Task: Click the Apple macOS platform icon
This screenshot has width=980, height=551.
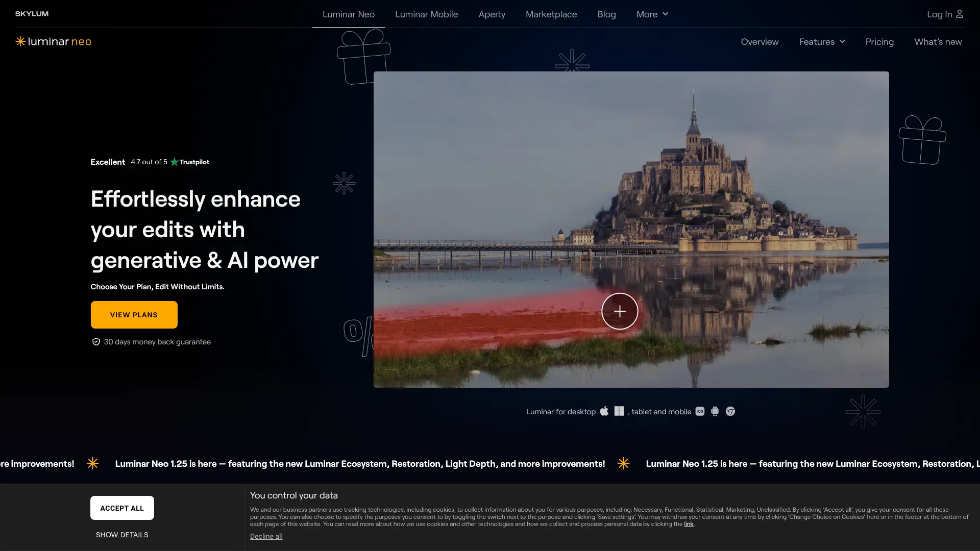Action: tap(604, 411)
